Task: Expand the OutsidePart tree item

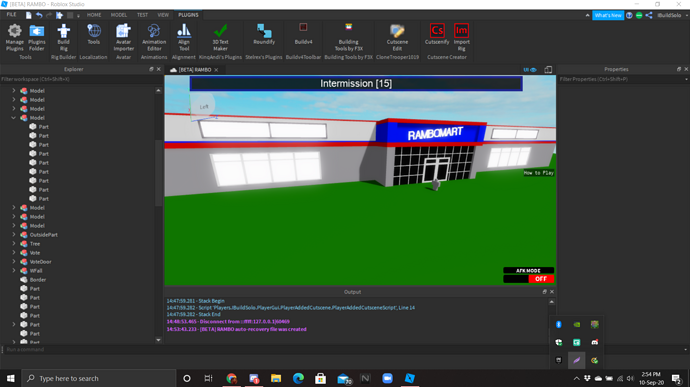Action: pos(14,235)
